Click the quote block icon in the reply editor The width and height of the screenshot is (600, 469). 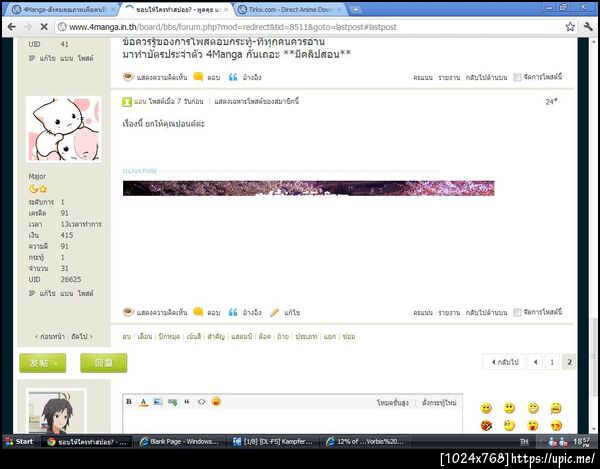[187, 401]
